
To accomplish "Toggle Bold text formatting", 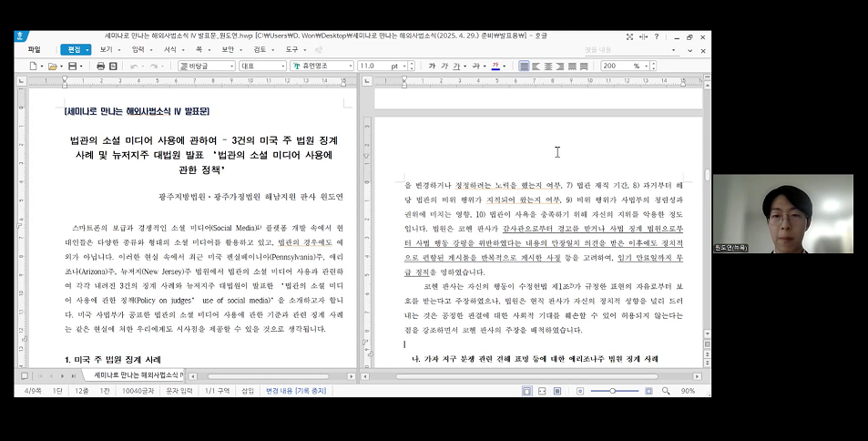I will pos(433,66).
